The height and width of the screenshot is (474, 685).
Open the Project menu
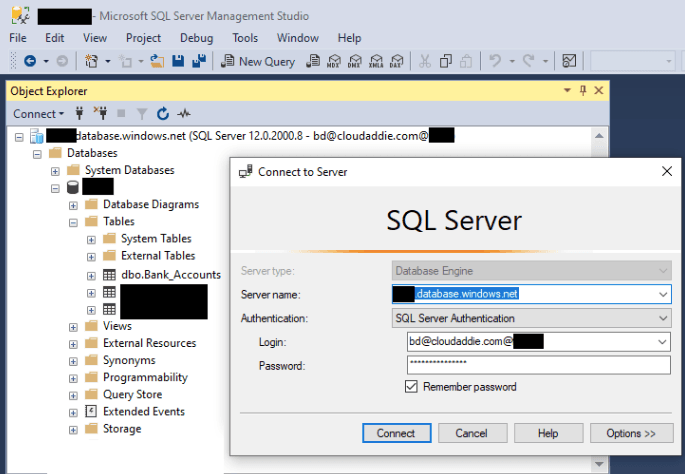tap(143, 38)
